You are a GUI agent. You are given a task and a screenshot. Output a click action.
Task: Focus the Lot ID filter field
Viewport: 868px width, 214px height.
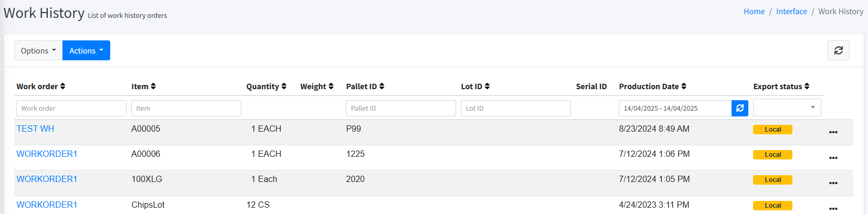515,108
